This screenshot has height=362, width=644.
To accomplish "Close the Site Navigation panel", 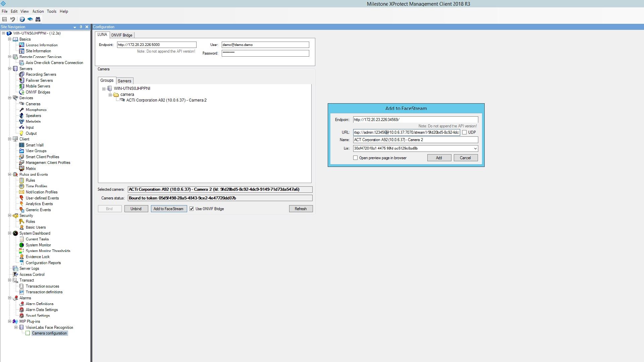I will coord(87,27).
